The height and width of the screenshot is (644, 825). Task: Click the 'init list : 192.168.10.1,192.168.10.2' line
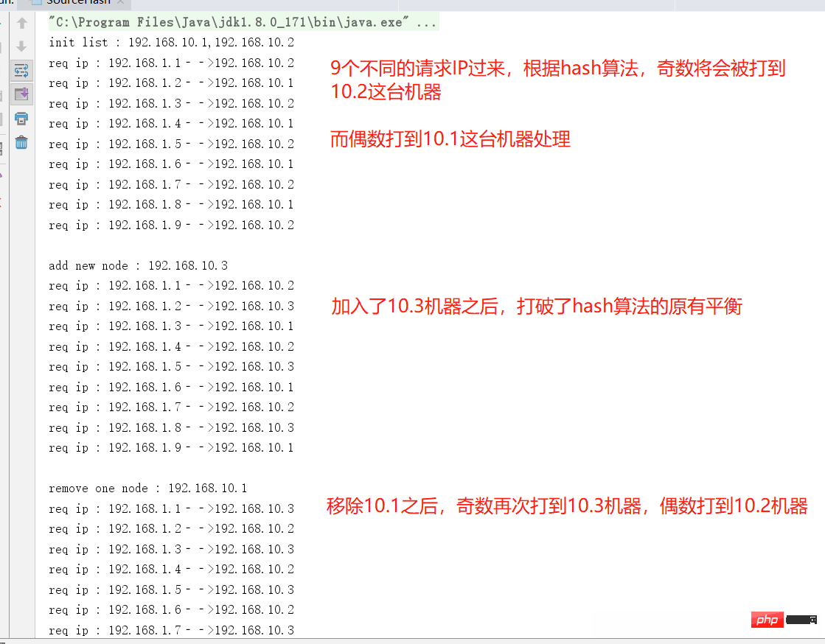172,43
